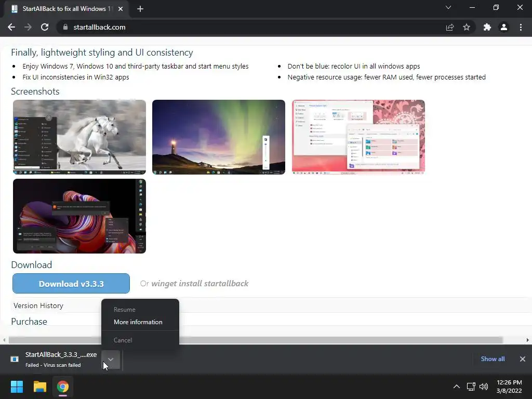Viewport: 532px width, 399px height.
Task: Choose More information in the download menu
Action: (138, 322)
